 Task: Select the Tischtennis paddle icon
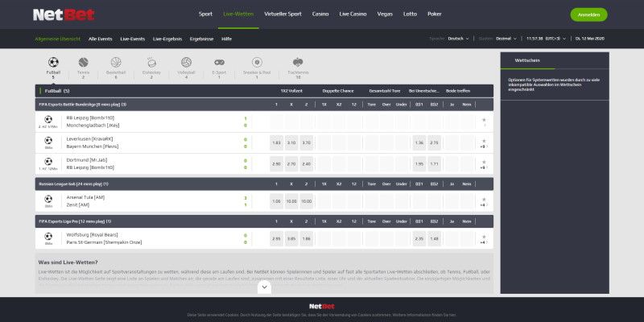point(298,63)
